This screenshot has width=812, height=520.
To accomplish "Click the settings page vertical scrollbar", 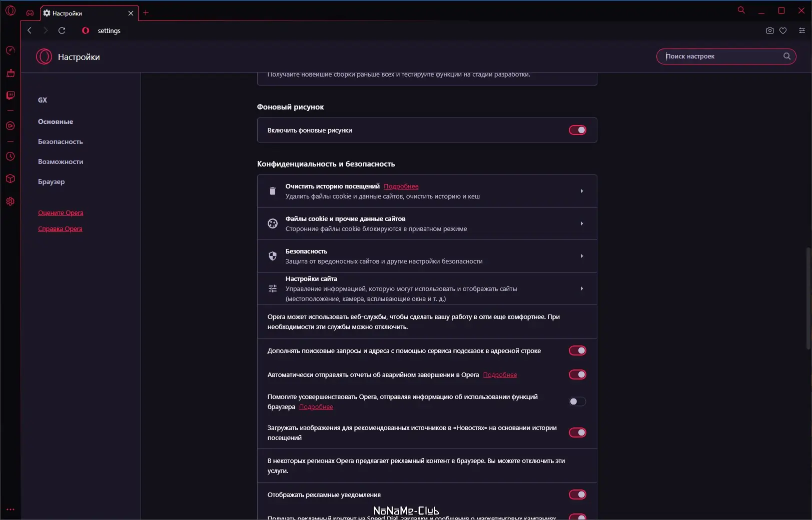I will point(808,298).
